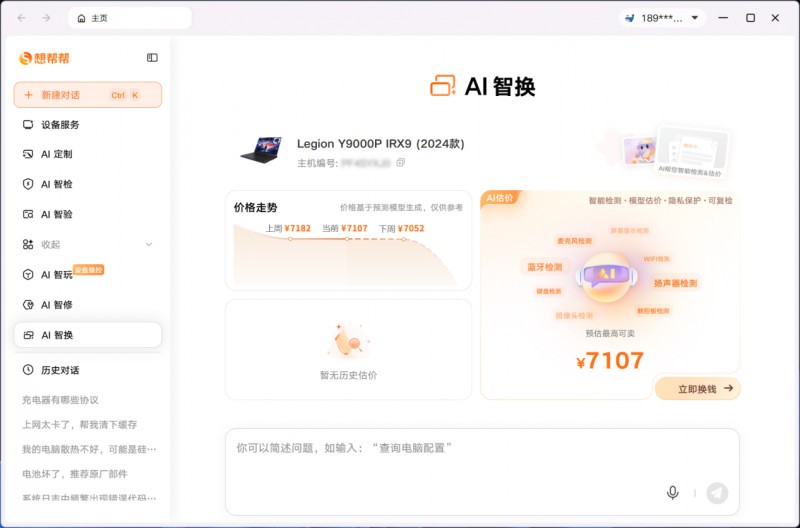The height and width of the screenshot is (528, 800).
Task: Open 设备服务 in the sidebar
Action: pos(88,124)
